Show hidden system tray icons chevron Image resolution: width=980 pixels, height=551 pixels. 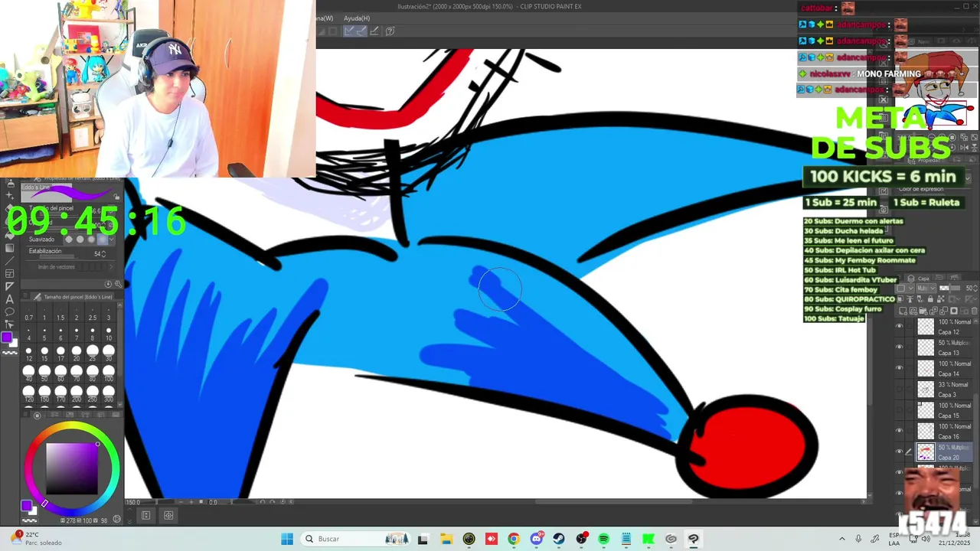pos(842,539)
